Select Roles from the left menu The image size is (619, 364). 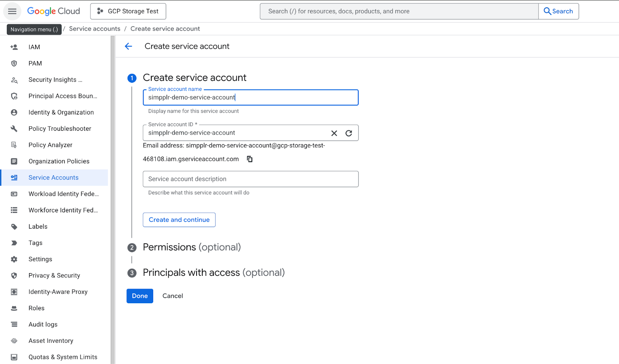[x=36, y=308]
